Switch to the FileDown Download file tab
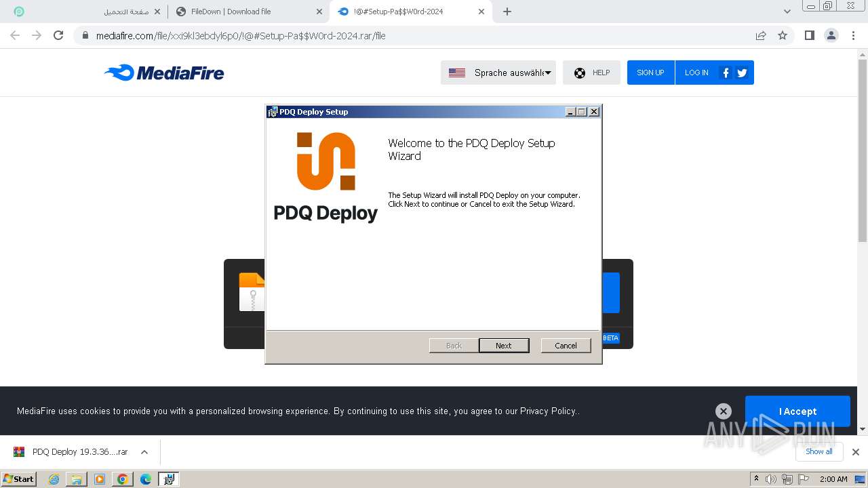 tap(249, 12)
